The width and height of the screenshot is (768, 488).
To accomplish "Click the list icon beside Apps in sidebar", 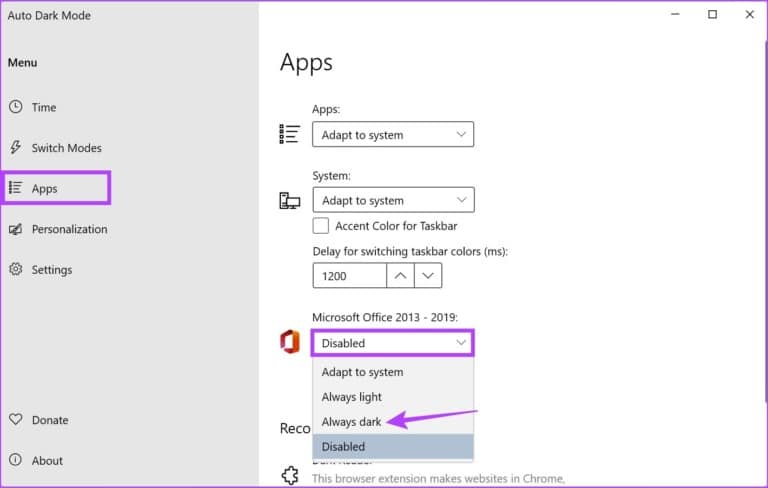I will pos(16,188).
